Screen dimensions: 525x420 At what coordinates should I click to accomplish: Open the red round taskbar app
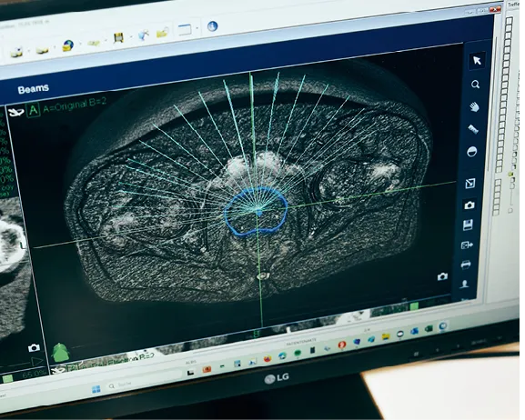[x=341, y=345]
